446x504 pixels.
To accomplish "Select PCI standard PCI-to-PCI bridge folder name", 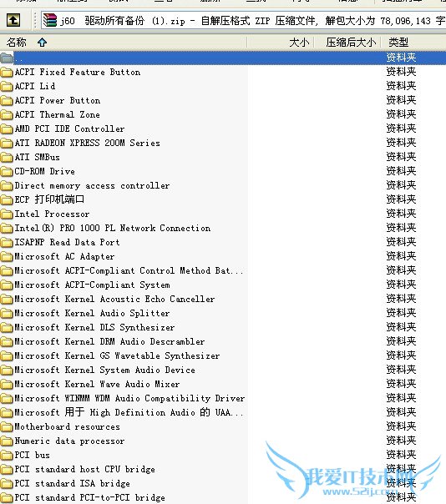I will 89,497.
